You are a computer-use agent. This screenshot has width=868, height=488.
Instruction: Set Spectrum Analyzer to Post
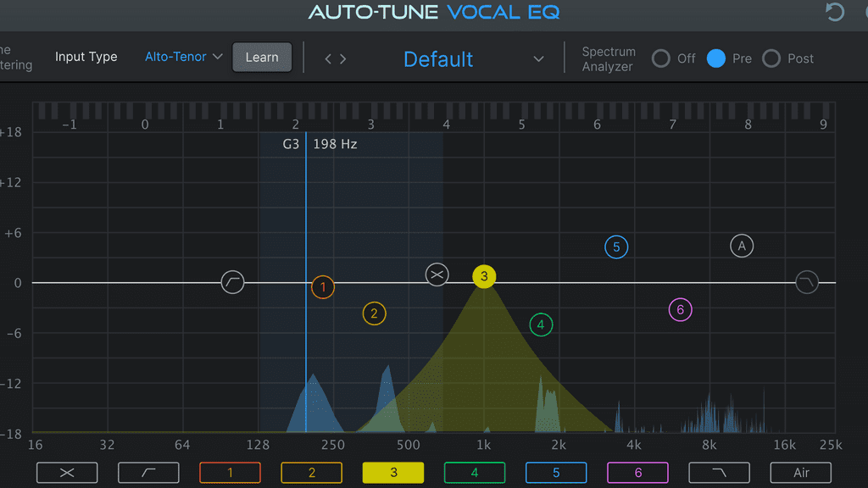771,58
